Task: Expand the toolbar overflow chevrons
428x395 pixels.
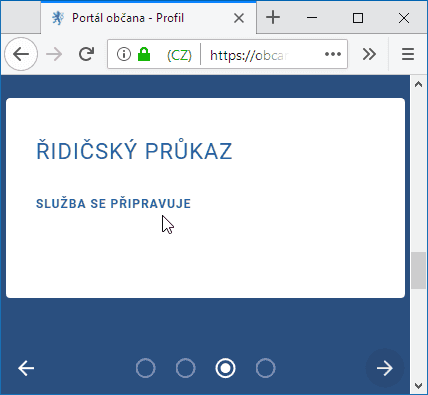Action: click(x=369, y=54)
